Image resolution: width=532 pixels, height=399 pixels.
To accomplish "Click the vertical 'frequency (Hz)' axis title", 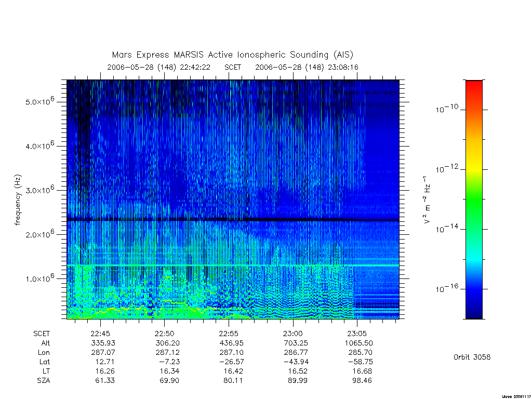I will tap(18, 200).
